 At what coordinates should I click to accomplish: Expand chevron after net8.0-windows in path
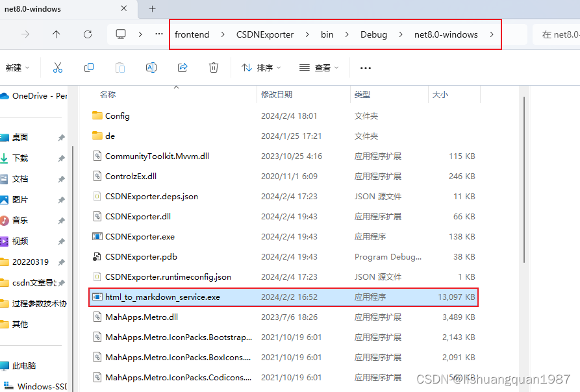[x=492, y=34]
